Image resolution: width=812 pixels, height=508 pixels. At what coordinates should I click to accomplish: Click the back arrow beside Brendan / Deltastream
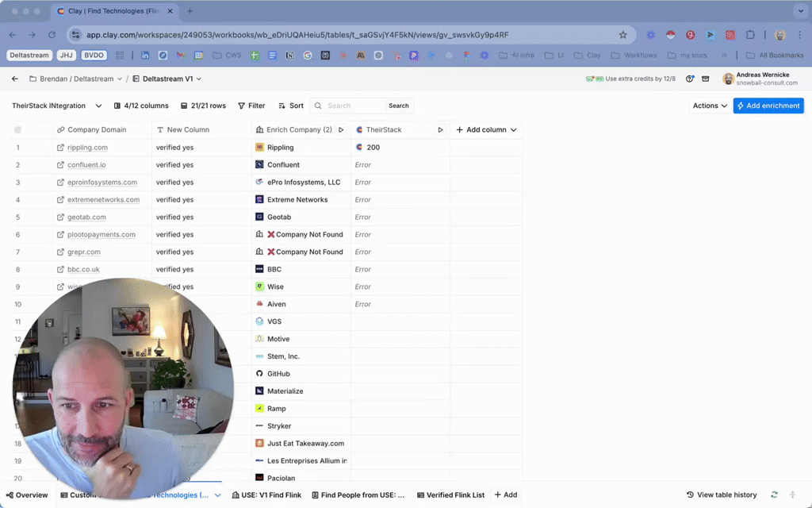click(15, 79)
